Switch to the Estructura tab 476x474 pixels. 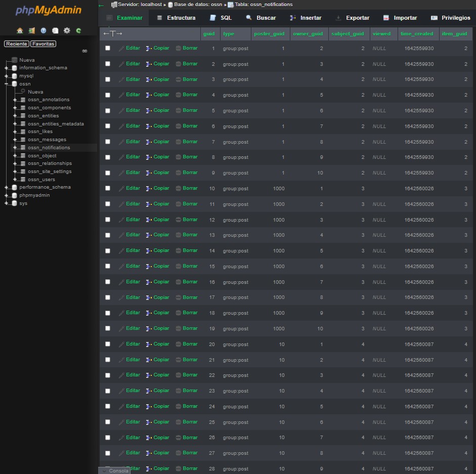(176, 18)
